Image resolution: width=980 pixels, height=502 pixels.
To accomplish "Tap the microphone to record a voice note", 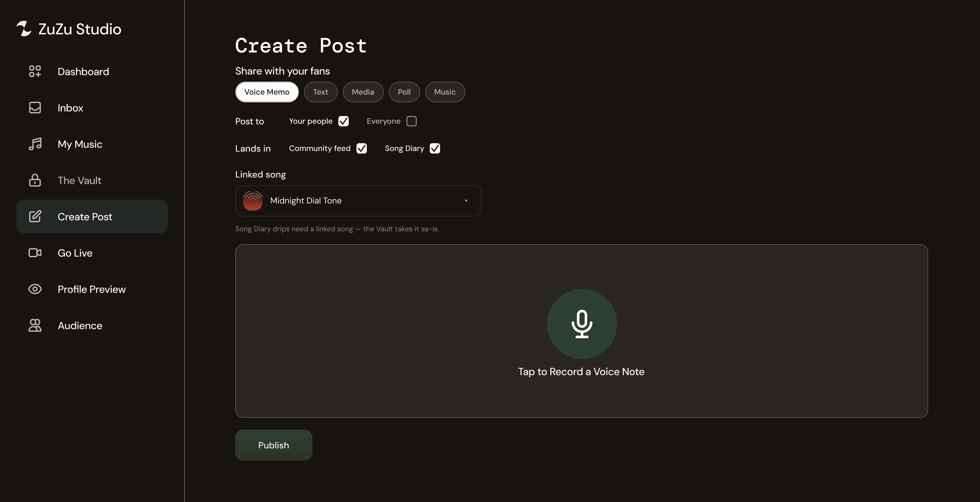I will coord(582,324).
